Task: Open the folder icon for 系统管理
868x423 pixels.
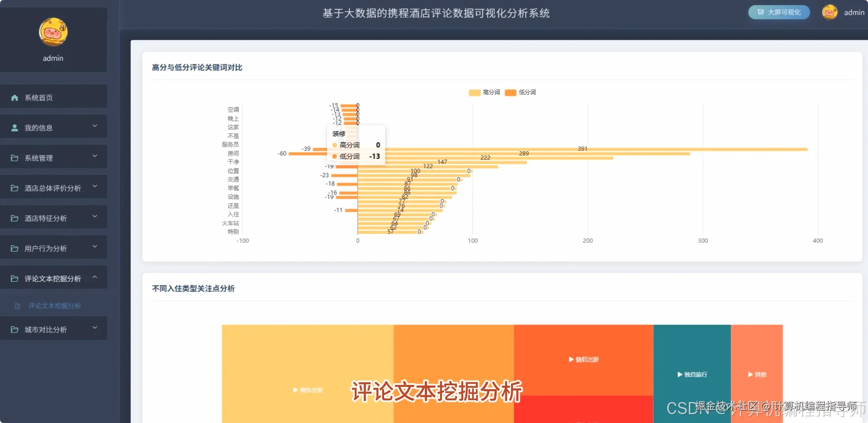Action: point(15,158)
